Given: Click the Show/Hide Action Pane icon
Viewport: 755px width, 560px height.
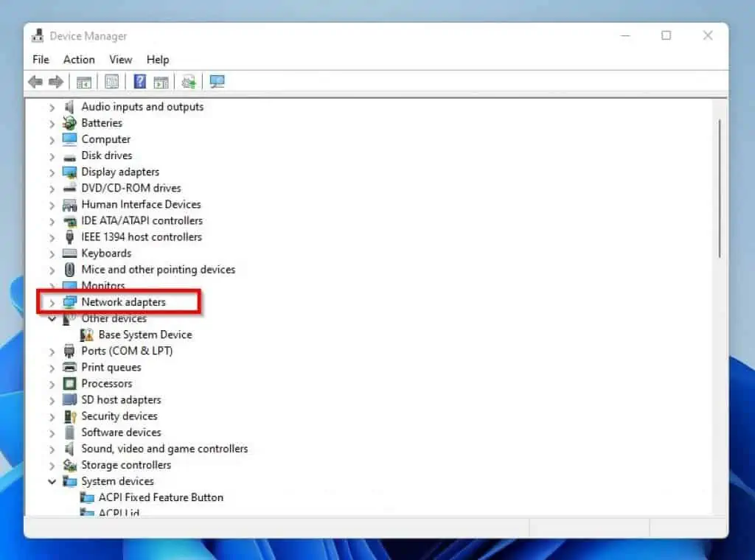Looking at the screenshot, I should (x=161, y=81).
